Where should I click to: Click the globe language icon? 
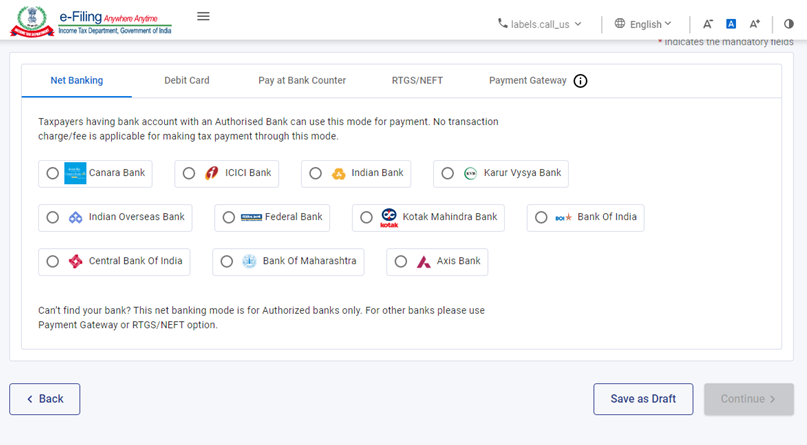pos(620,23)
